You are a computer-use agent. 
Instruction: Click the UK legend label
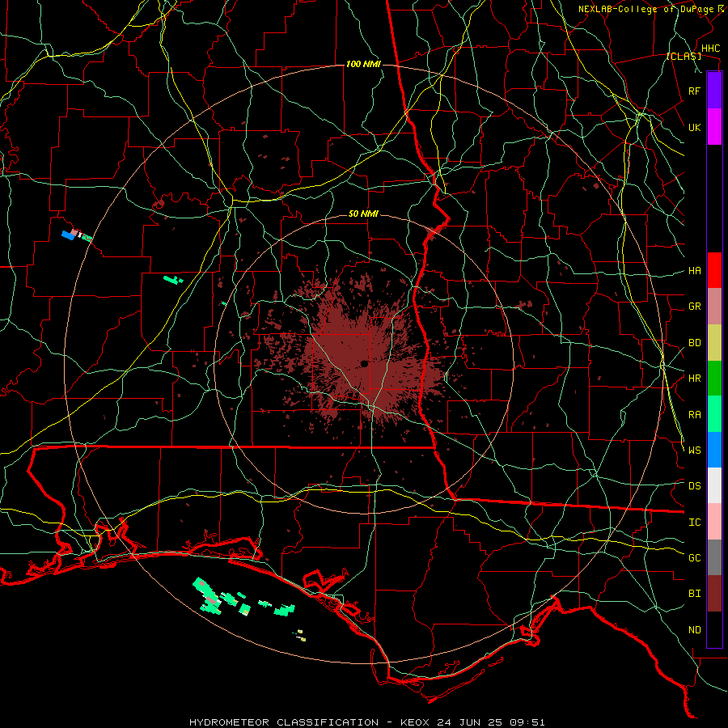coord(694,127)
